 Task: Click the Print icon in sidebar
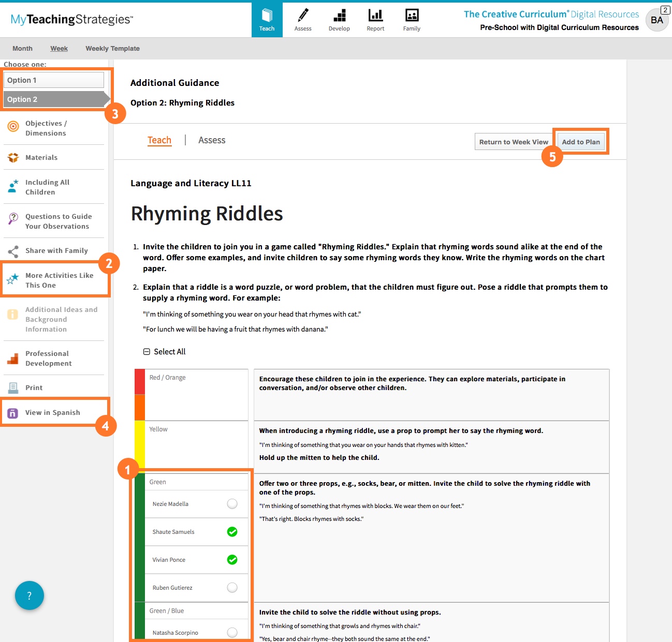click(x=13, y=388)
